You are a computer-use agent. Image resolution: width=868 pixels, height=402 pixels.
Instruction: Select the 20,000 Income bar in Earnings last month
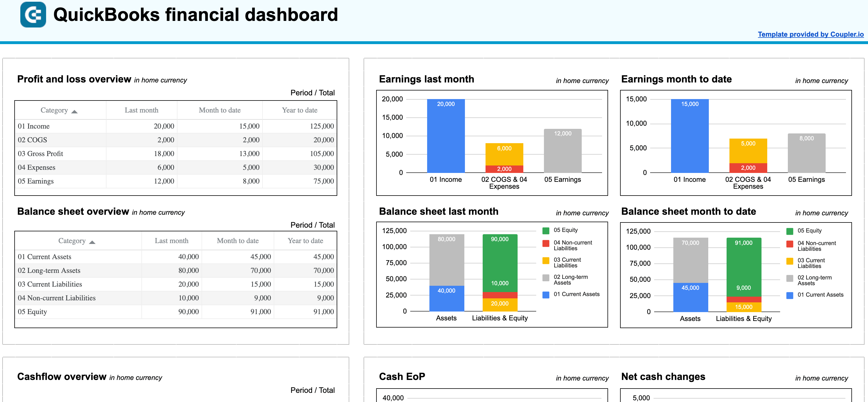pos(446,135)
